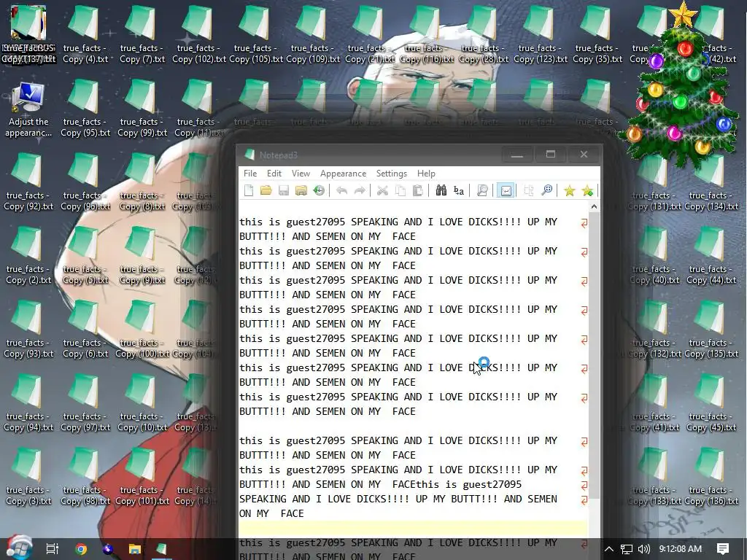Screen dimensions: 747x560
Task: Click the Undo arrow in Notepad3 toolbar
Action: click(341, 191)
